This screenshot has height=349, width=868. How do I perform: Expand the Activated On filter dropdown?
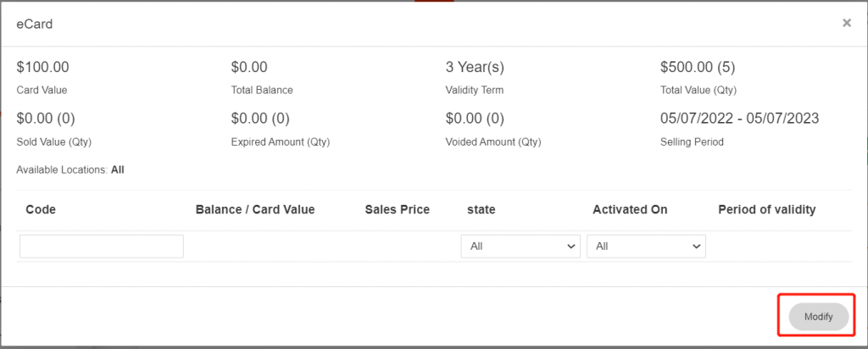pos(646,247)
